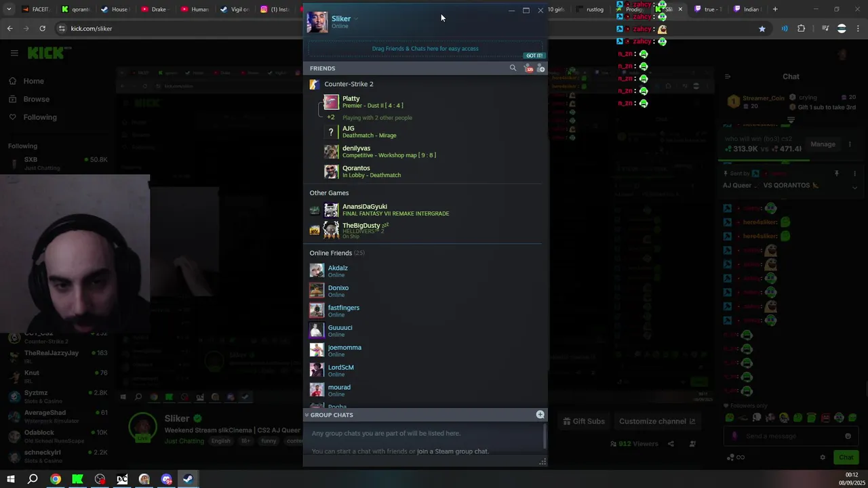
Task: Click Donixo's avatar in friends list
Action: tap(317, 291)
